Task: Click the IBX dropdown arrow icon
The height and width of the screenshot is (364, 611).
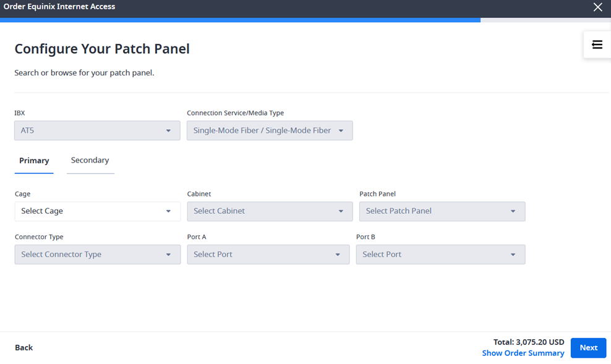Action: click(168, 131)
